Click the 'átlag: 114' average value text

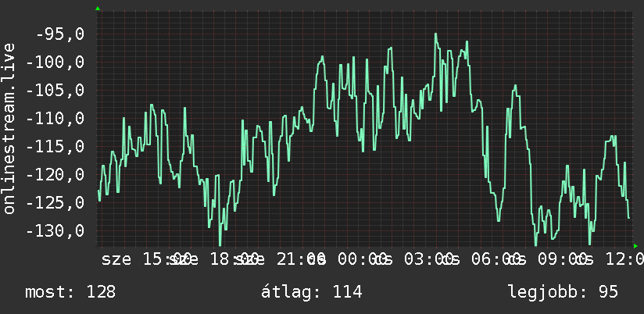[x=312, y=292]
